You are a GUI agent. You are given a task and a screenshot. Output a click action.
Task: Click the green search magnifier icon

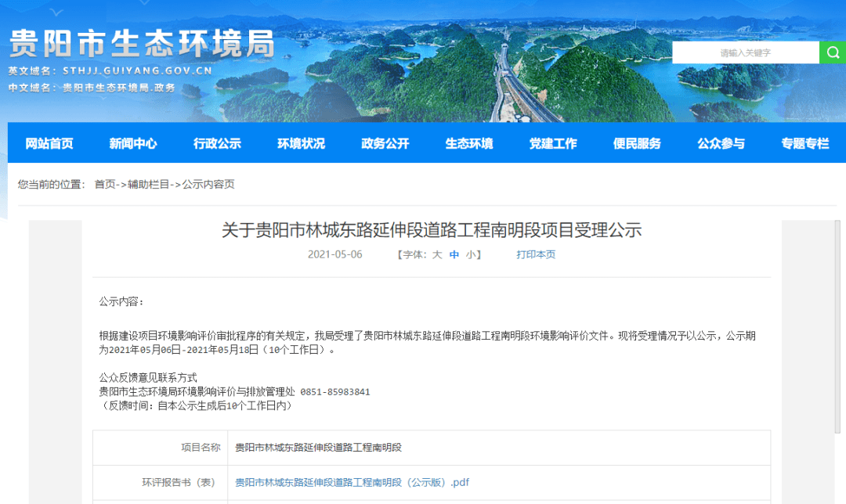point(833,52)
